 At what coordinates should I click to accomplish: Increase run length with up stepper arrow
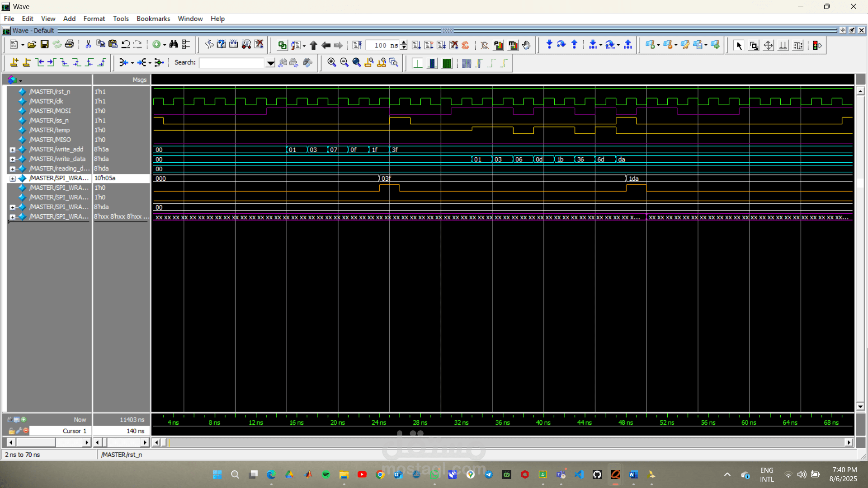pos(404,42)
